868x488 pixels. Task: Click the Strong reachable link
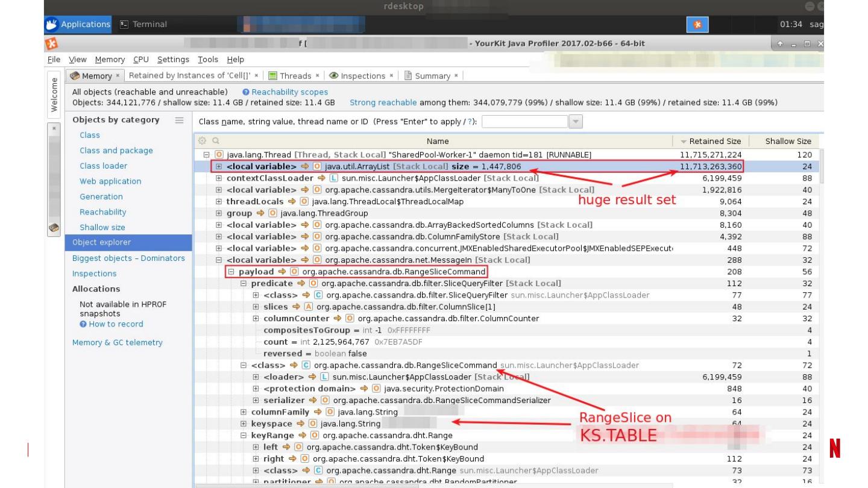383,102
